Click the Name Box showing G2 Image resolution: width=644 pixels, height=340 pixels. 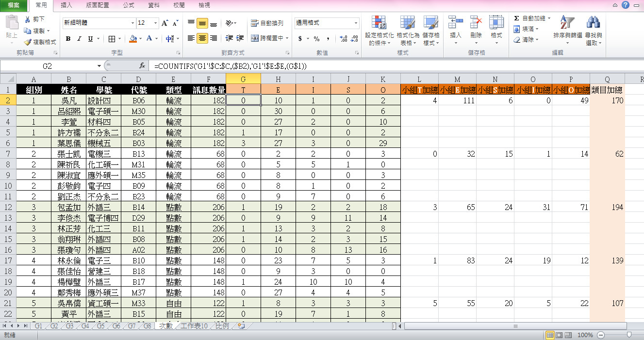pos(47,65)
